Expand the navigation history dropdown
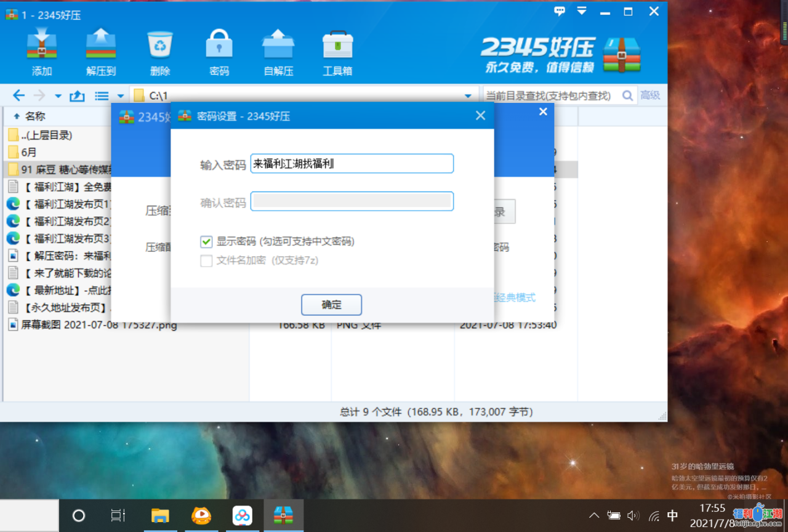788x532 pixels. click(58, 96)
